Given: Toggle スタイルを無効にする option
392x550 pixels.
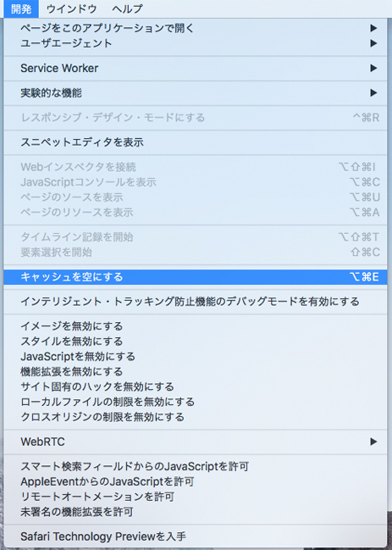Looking at the screenshot, I should pyautogui.click(x=196, y=342).
